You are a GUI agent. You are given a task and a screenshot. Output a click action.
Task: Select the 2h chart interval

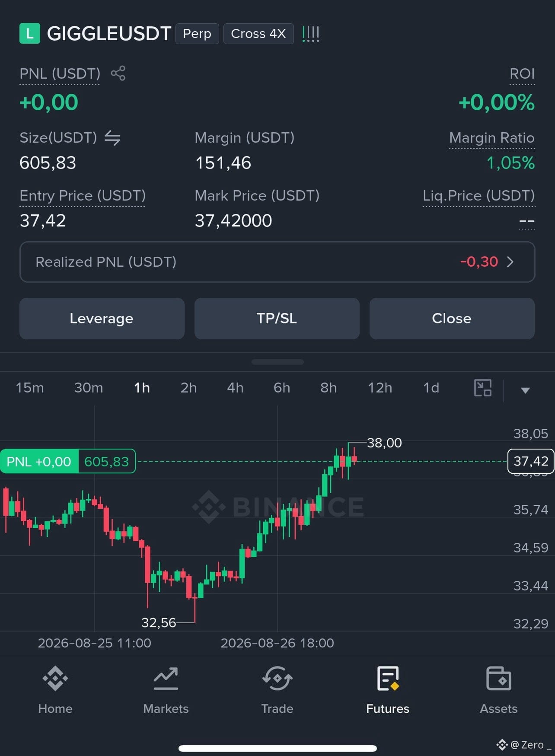click(189, 388)
